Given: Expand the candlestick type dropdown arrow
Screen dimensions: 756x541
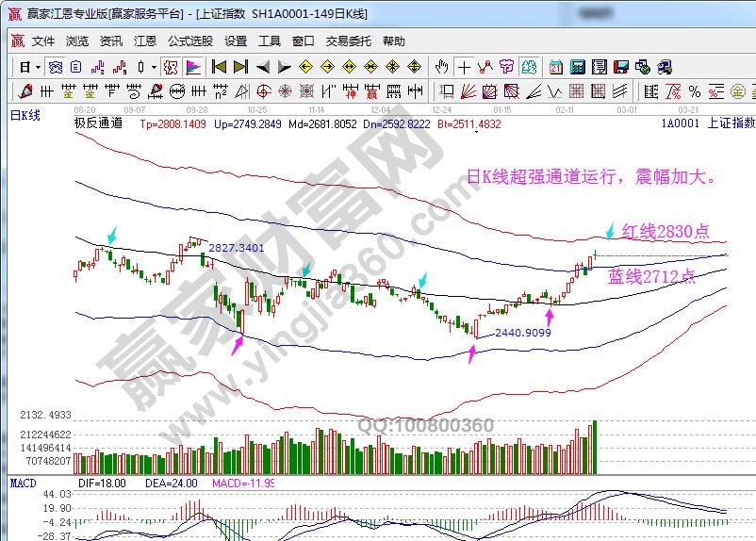Looking at the screenshot, I should (x=154, y=67).
